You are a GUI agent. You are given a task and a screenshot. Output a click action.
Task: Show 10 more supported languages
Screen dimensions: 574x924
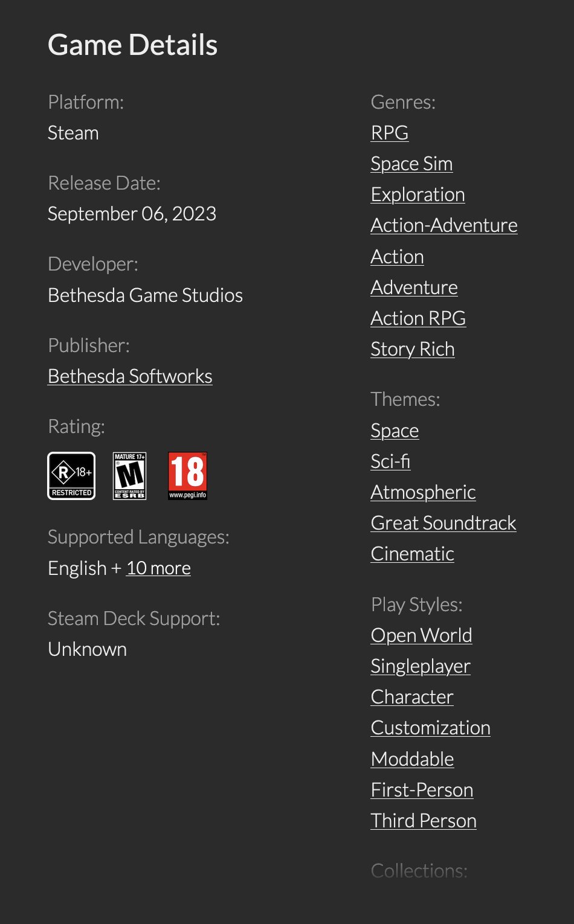tap(158, 568)
